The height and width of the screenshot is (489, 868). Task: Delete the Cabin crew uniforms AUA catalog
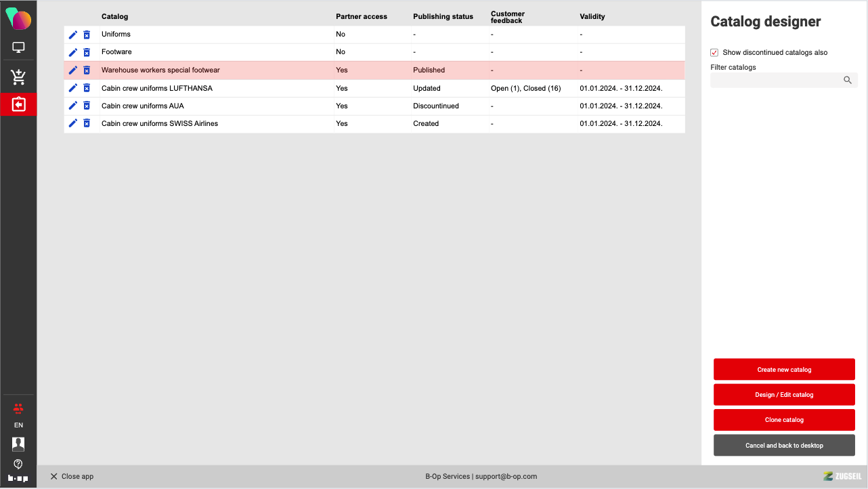[x=87, y=106]
